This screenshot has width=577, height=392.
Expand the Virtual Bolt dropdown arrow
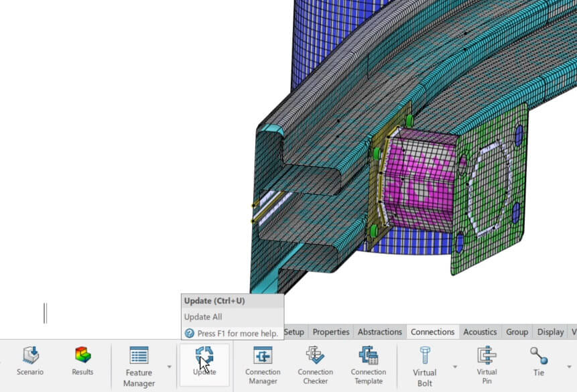455,367
